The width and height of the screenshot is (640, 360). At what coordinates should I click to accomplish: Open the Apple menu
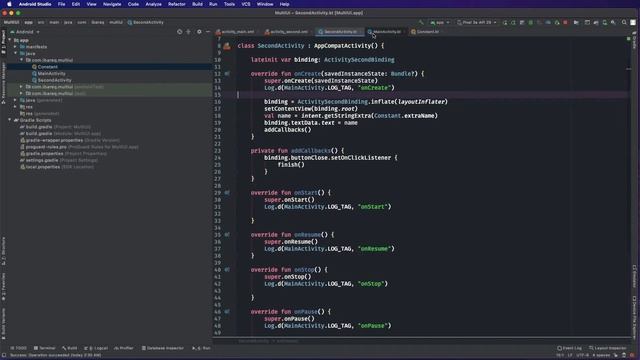(9, 4)
